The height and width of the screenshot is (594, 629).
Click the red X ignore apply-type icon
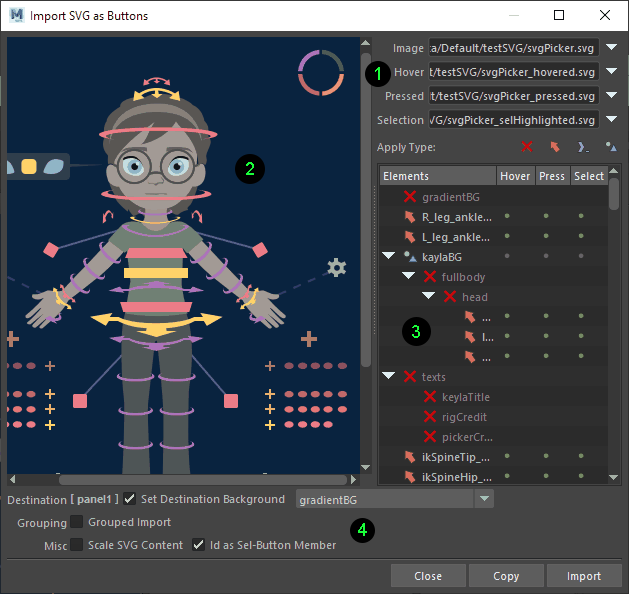tap(527, 147)
